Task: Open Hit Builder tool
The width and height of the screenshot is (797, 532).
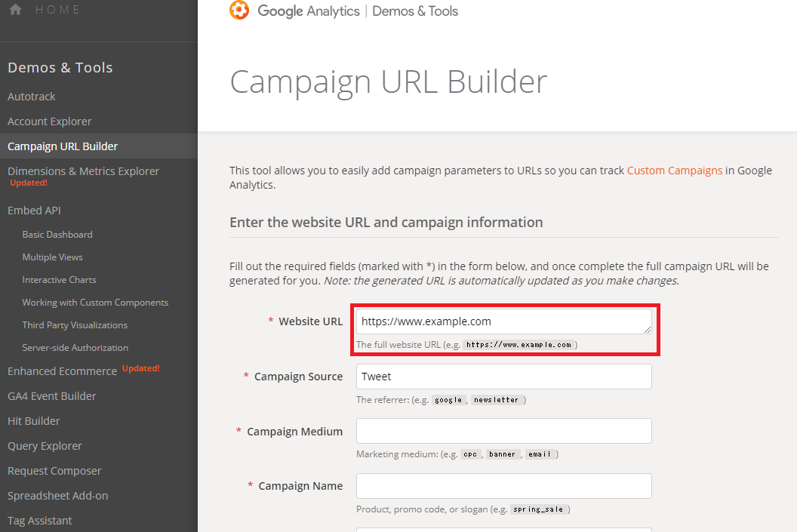Action: click(x=33, y=421)
